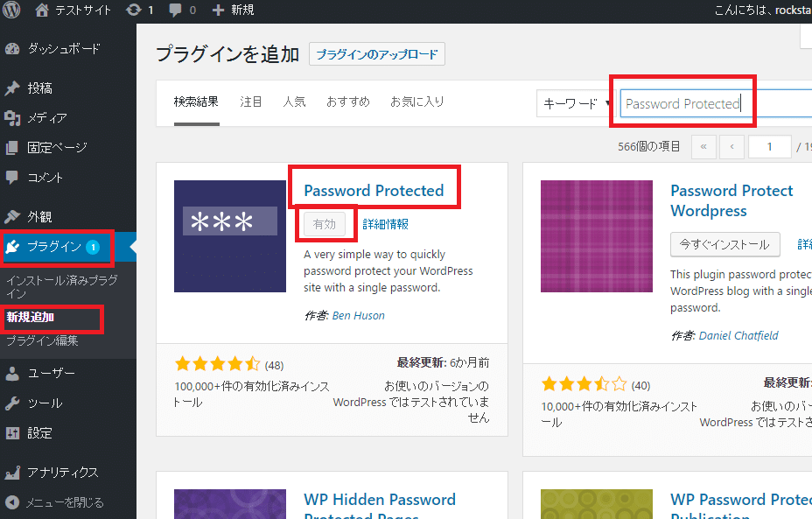Click the WordPress logo icon

(x=11, y=10)
